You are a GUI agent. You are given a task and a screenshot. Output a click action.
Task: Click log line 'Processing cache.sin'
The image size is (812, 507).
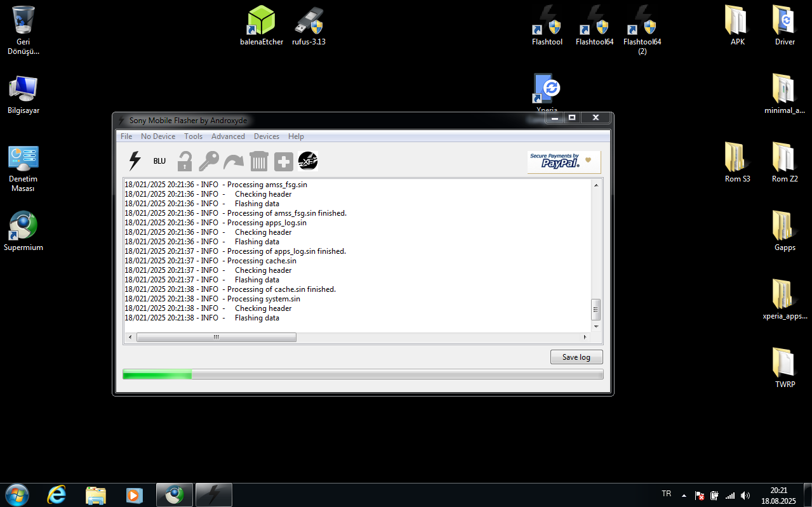tap(262, 261)
